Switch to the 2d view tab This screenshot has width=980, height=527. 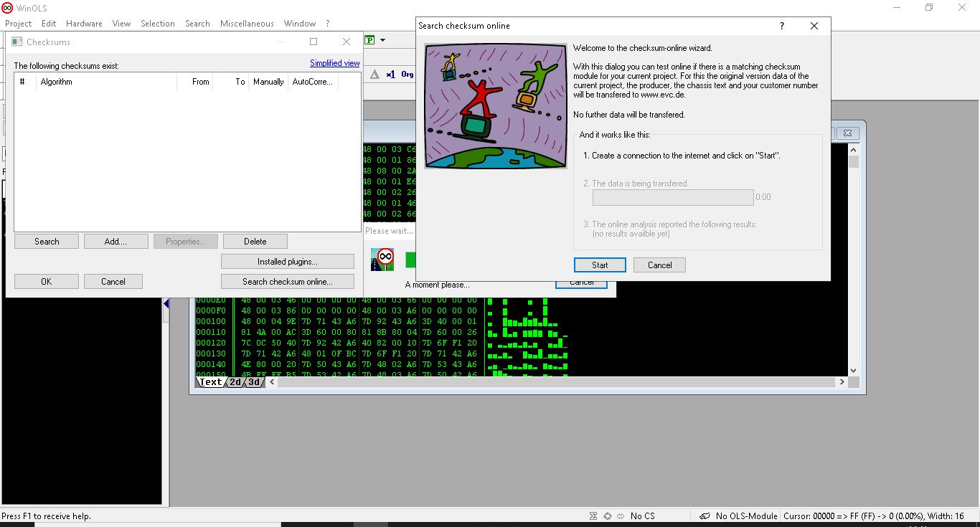tap(235, 382)
